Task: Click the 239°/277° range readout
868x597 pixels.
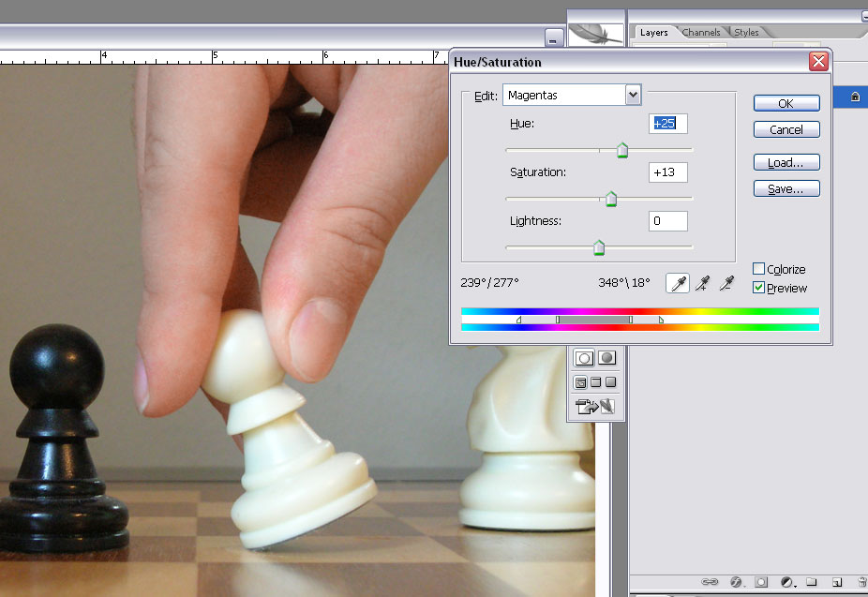Action: click(x=489, y=283)
